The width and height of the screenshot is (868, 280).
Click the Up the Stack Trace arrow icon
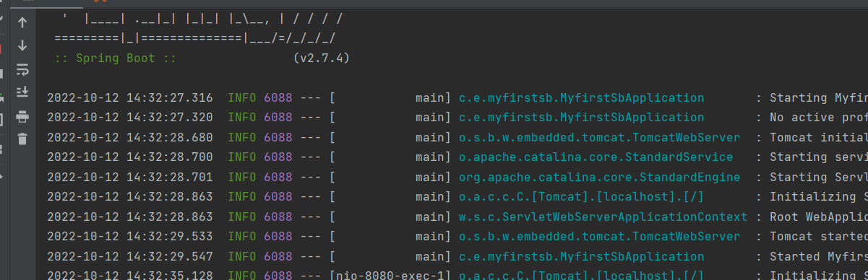(x=22, y=22)
